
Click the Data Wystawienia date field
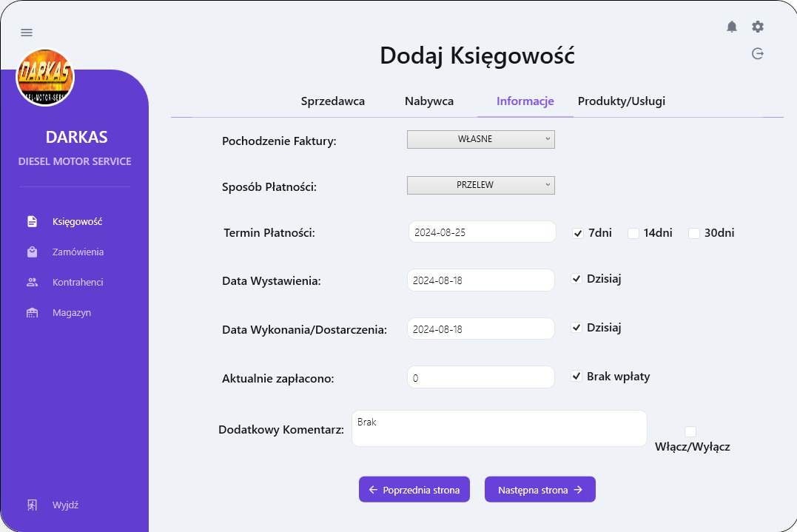[x=481, y=280]
